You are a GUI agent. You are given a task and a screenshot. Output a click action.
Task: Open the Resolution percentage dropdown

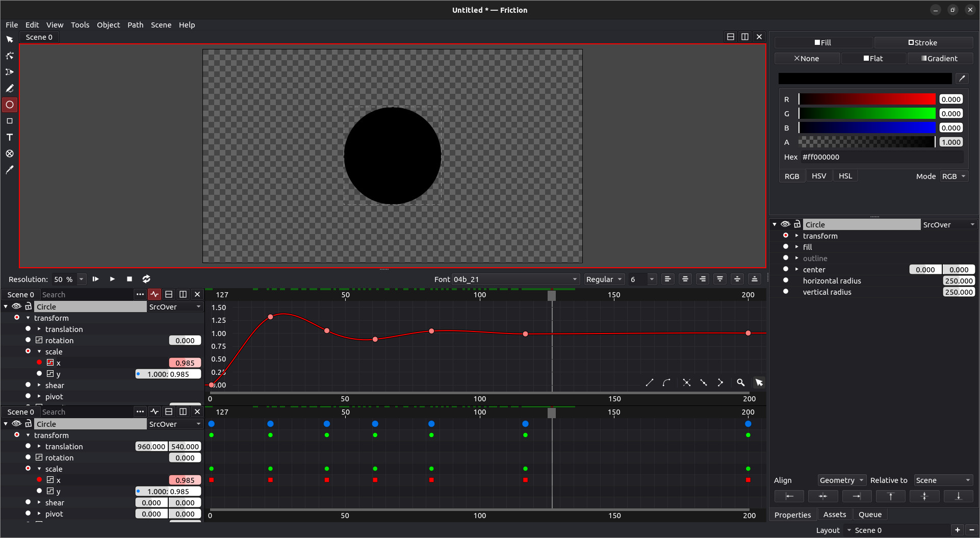pos(81,279)
